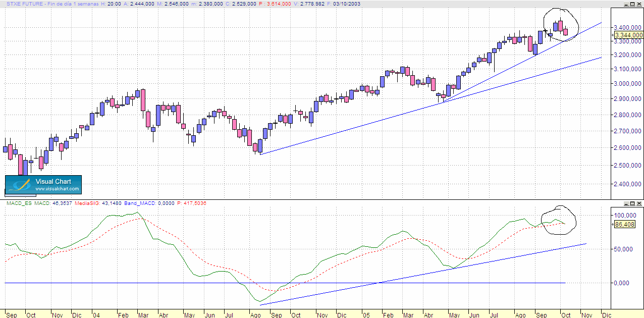This screenshot has height=318, width=644.
Task: Click the 'A: 2.444,000' open value
Action: (138, 4)
